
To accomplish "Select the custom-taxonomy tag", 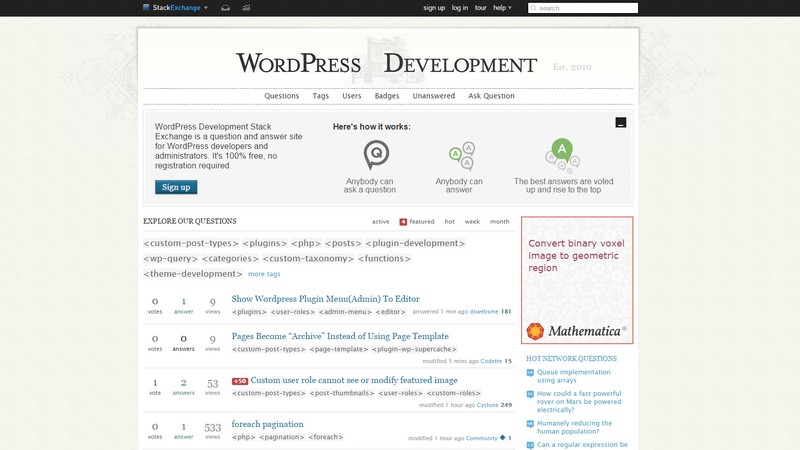I will point(308,259).
